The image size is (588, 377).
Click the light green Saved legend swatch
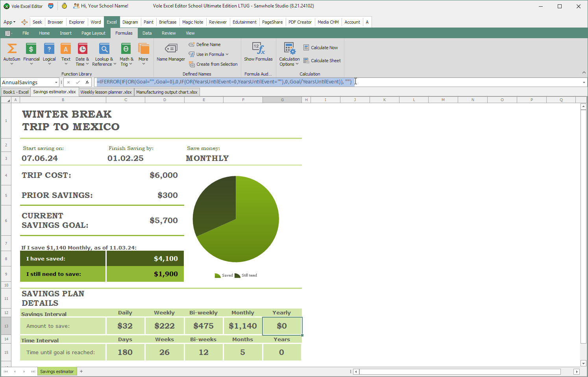(x=218, y=275)
